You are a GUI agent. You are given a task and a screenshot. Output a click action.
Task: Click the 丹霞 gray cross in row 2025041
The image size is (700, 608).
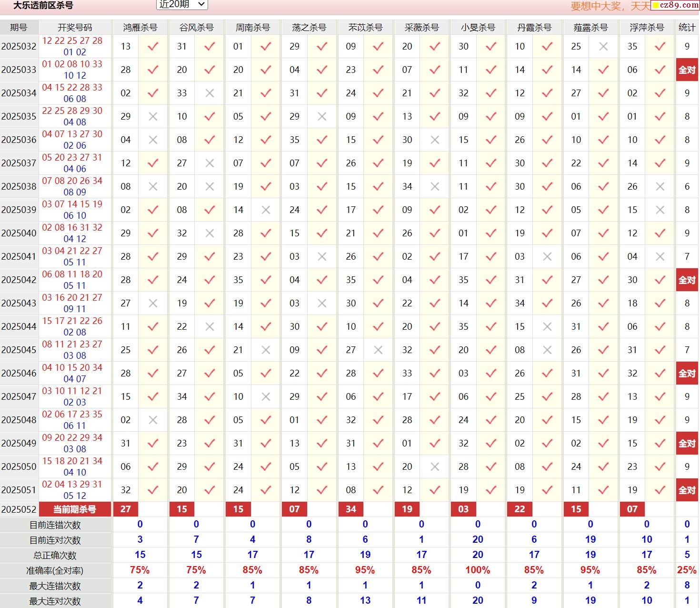click(547, 257)
